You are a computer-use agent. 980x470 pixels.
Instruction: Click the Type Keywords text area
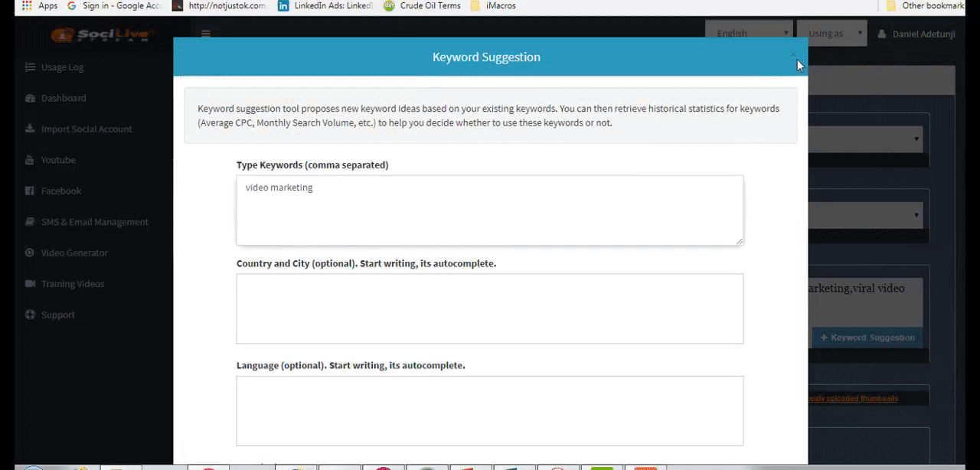coord(489,211)
